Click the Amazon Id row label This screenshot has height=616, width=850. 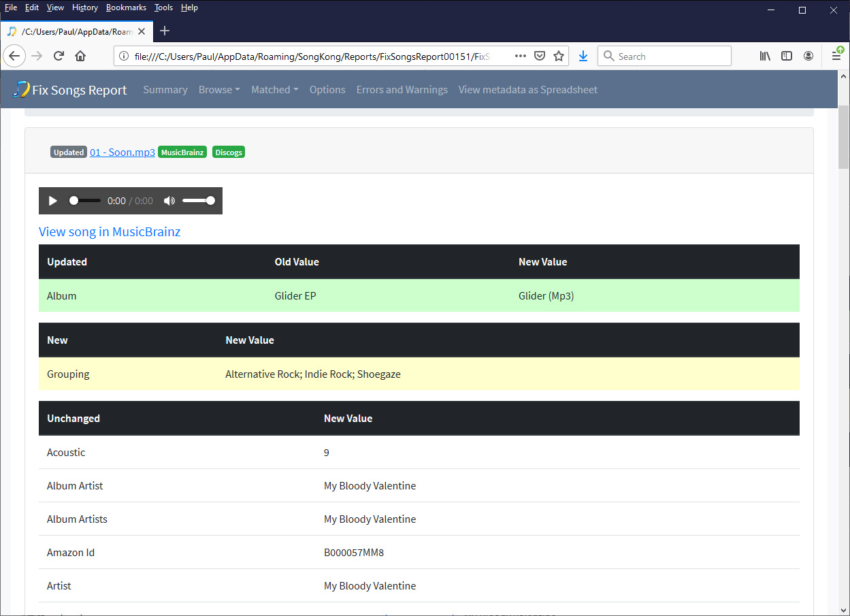click(71, 553)
